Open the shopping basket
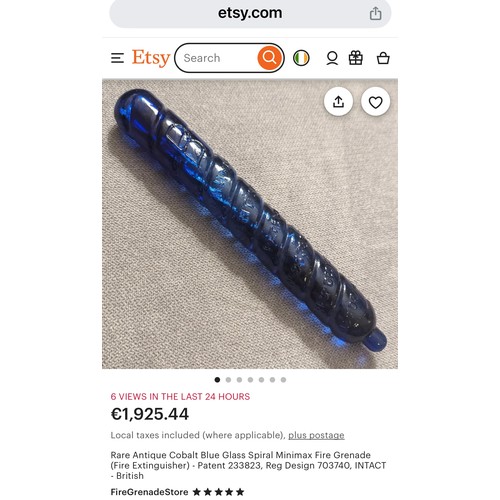 coord(383,58)
